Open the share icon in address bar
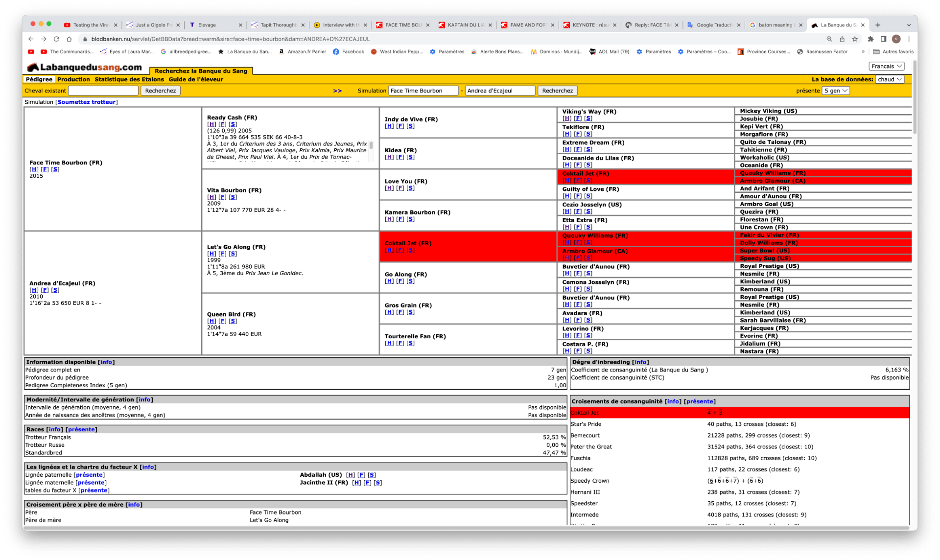This screenshot has width=940, height=560. [x=842, y=39]
